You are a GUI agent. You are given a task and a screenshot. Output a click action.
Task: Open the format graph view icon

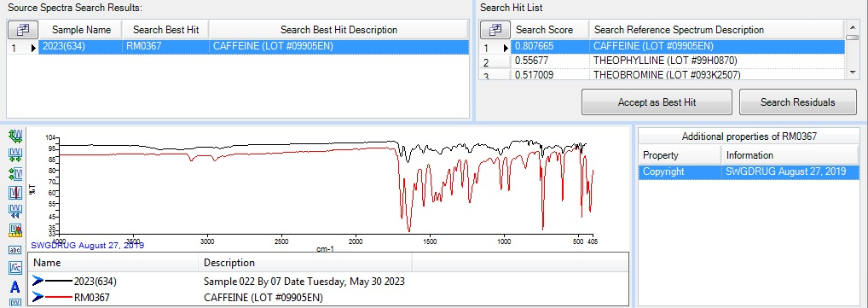pos(15,268)
